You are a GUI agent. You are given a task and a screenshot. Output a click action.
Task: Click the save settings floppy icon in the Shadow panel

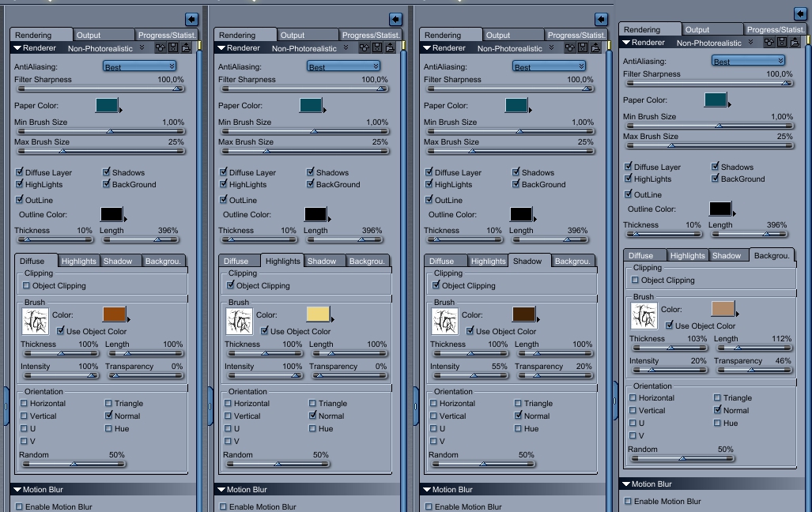(x=583, y=47)
